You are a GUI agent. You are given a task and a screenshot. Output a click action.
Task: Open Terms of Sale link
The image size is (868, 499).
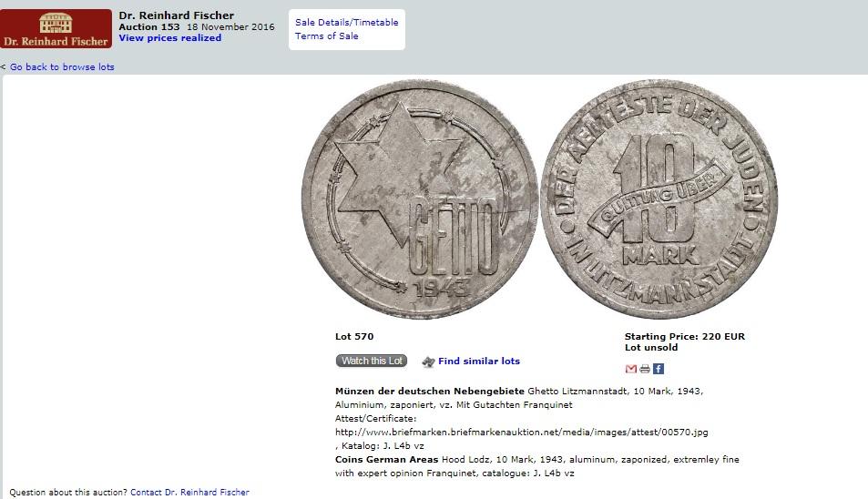327,36
